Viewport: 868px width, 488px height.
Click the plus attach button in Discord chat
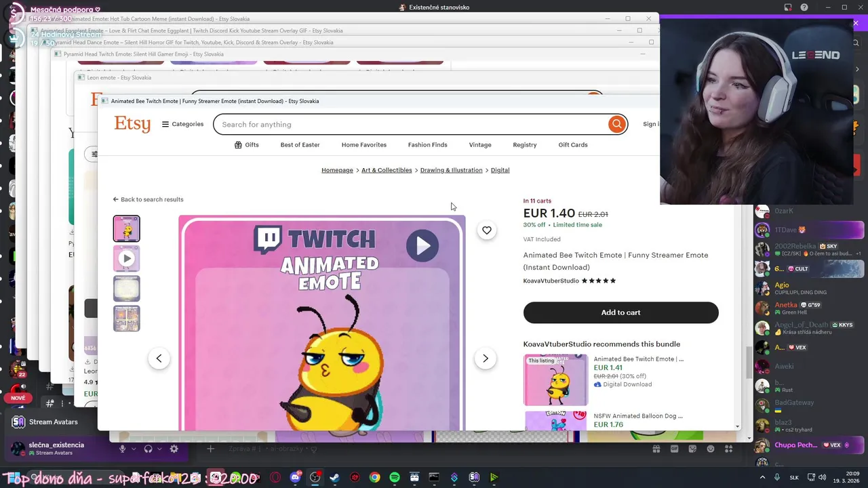pyautogui.click(x=210, y=449)
